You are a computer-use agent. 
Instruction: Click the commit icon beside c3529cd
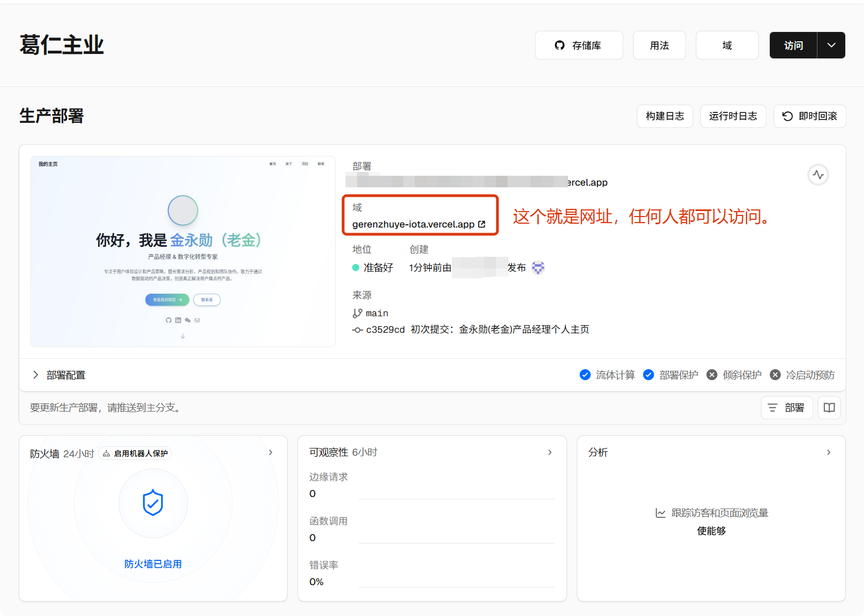click(357, 329)
